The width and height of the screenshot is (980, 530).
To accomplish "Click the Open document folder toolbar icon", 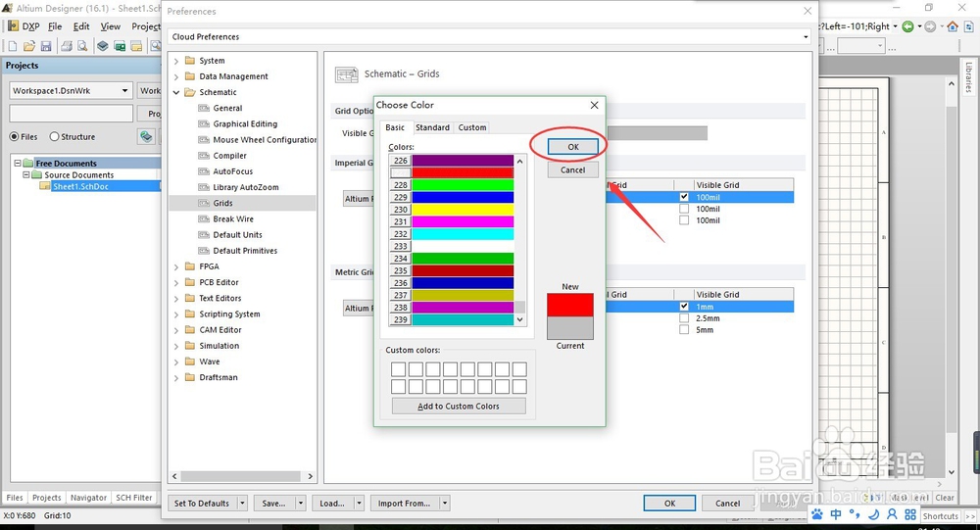I will 29,46.
